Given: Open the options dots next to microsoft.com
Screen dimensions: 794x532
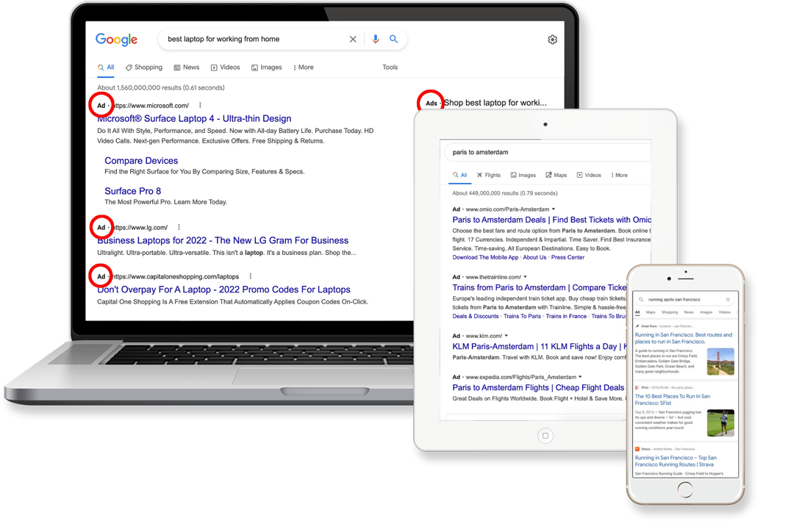Looking at the screenshot, I should [200, 105].
